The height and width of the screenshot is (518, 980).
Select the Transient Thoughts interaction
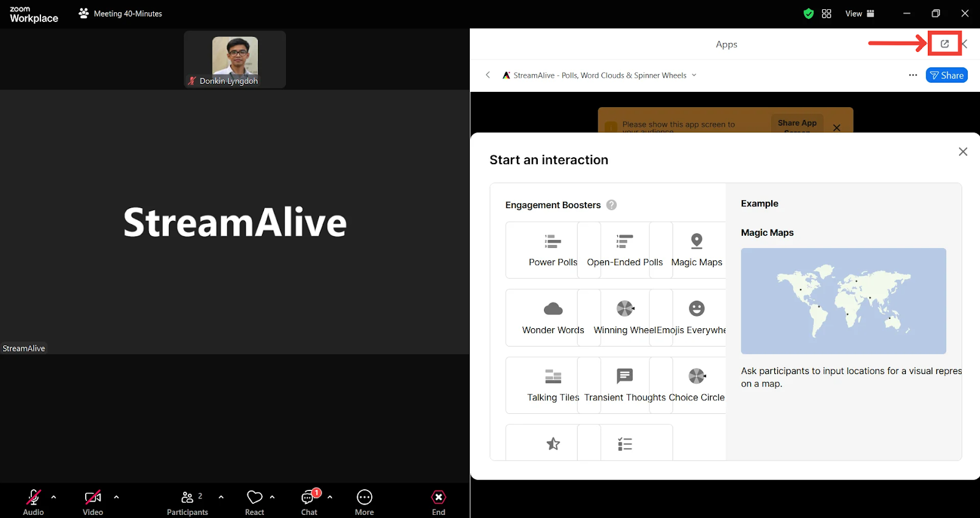click(x=625, y=385)
